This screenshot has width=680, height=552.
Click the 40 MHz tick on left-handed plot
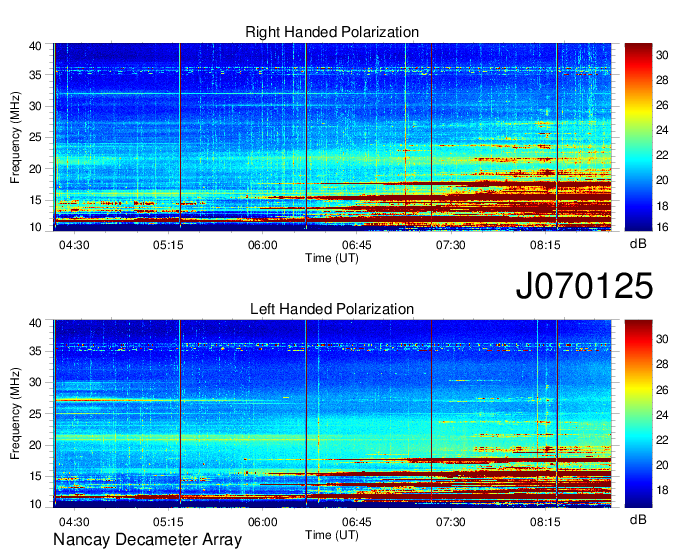point(35,323)
